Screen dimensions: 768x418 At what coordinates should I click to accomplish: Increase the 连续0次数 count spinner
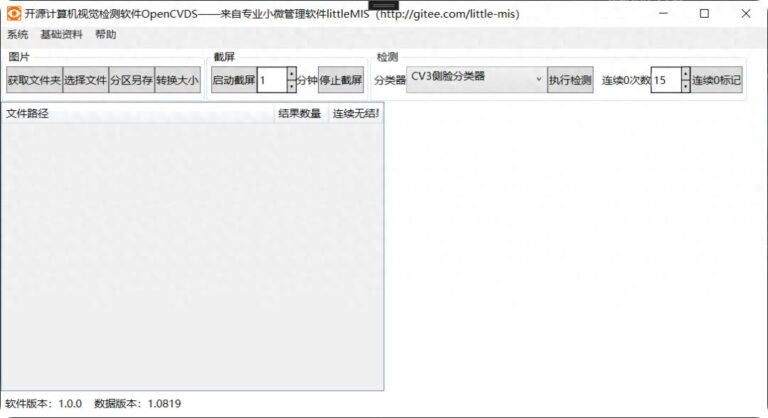[685, 74]
